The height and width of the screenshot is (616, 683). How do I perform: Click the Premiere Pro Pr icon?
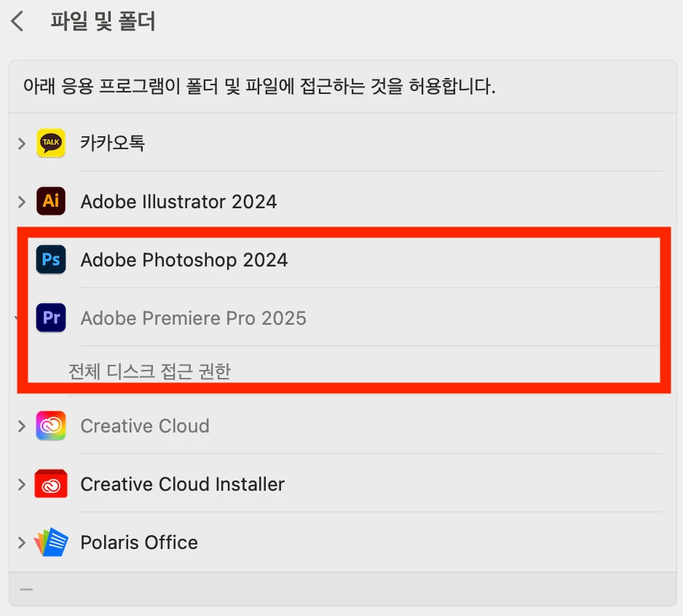pos(51,318)
